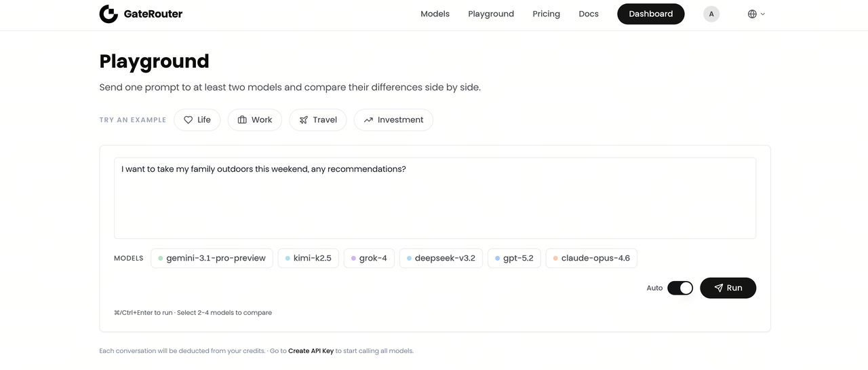Expand the language selector chevron

click(x=763, y=14)
